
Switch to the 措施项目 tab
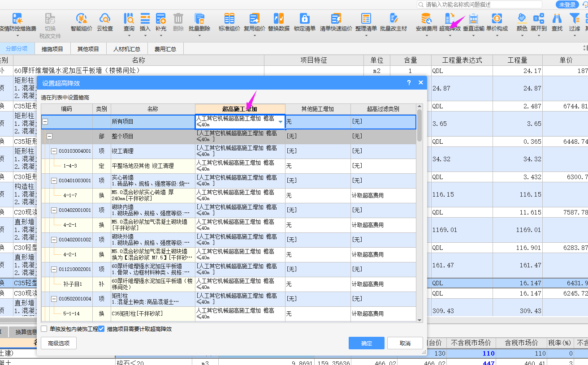52,49
